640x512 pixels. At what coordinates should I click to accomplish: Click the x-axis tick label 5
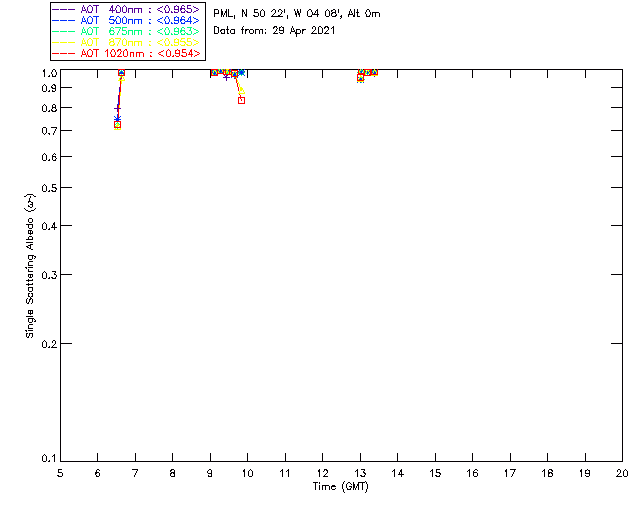coord(60,473)
